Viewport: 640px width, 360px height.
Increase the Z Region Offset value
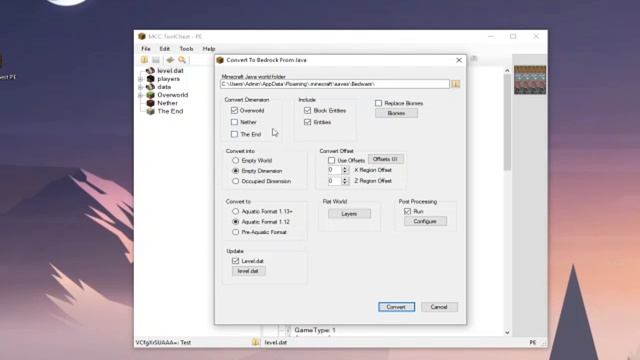coord(345,178)
